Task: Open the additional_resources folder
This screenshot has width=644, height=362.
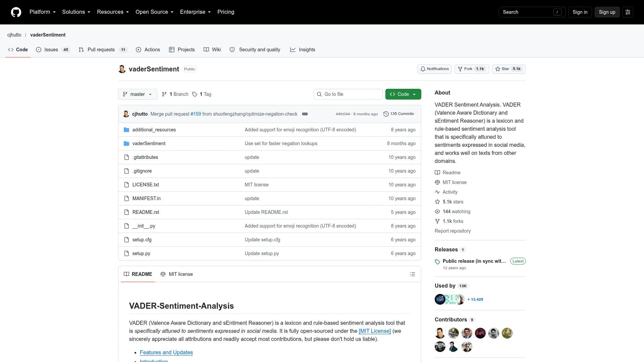Action: click(x=154, y=130)
